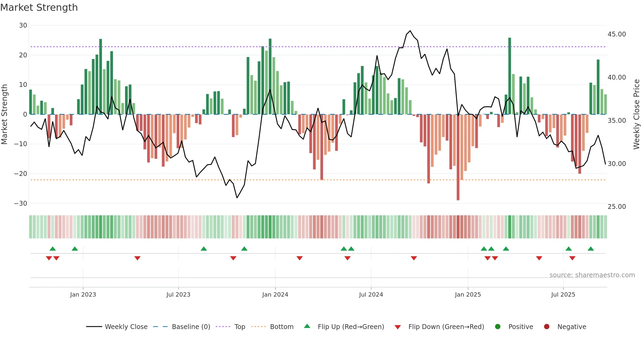This screenshot has height=362, width=644.
Task: Click the 30.00 price axis tick
Action: click(617, 164)
